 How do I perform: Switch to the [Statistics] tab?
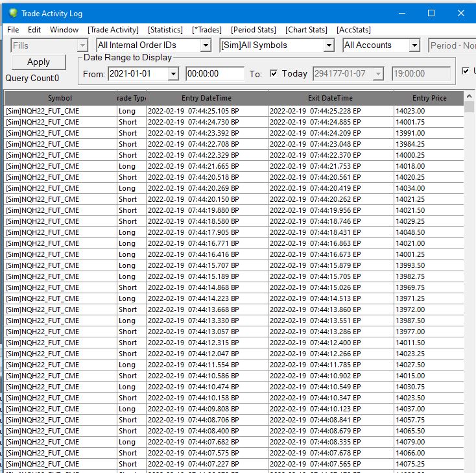click(x=165, y=30)
